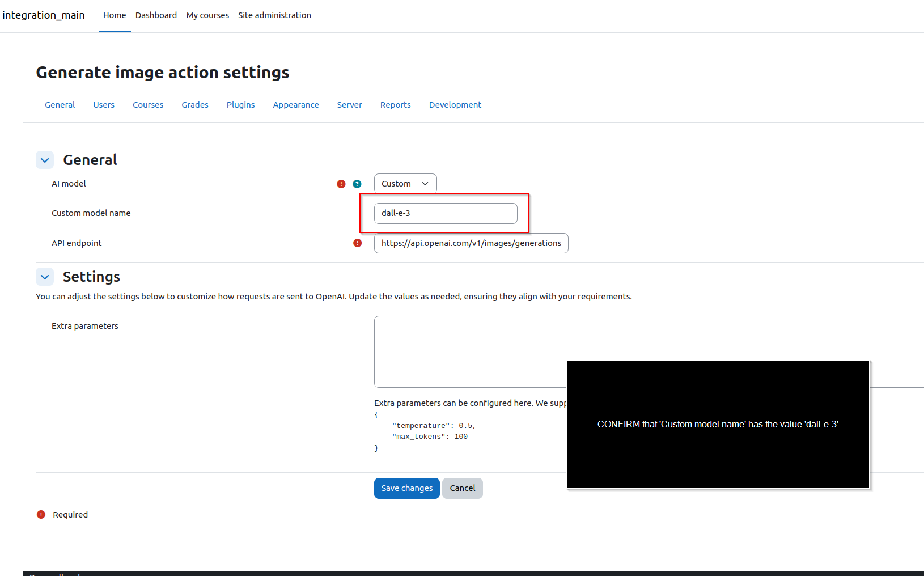This screenshot has width=924, height=576.
Task: Switch to the Appearance admin tab
Action: (x=296, y=105)
